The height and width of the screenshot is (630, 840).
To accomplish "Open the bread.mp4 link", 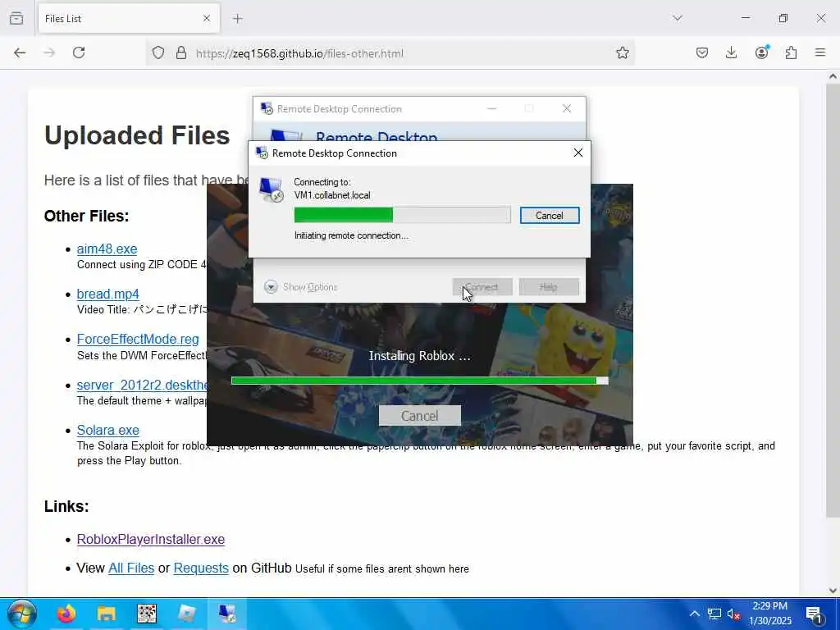I will [x=107, y=294].
